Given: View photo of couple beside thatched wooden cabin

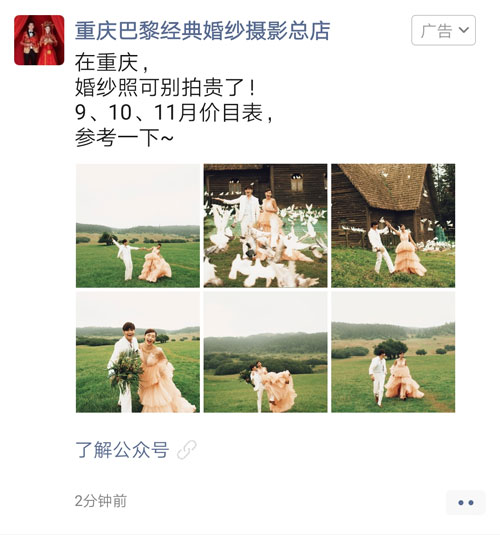Looking at the screenshot, I should tap(393, 226).
